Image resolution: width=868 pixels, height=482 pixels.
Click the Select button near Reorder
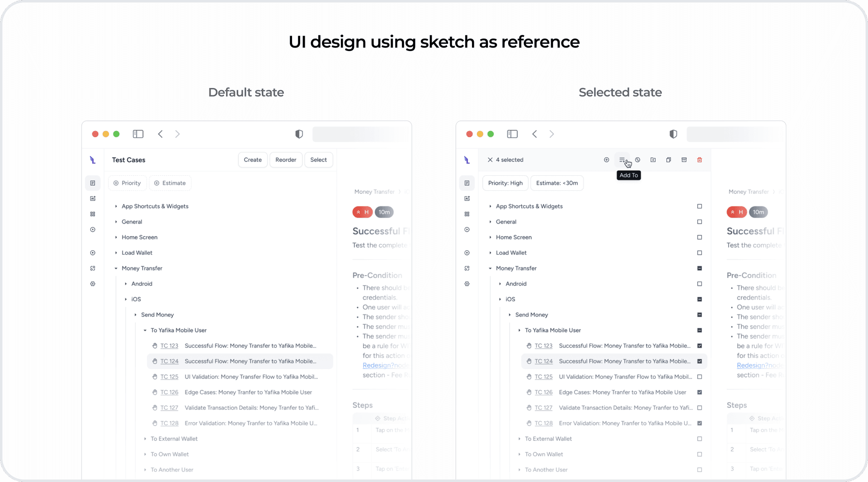point(318,160)
